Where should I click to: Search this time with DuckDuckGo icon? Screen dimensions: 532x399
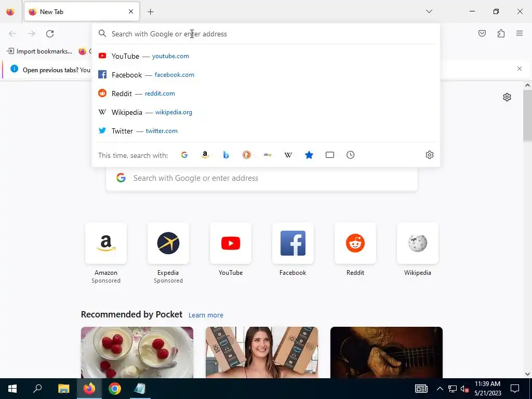(x=247, y=155)
